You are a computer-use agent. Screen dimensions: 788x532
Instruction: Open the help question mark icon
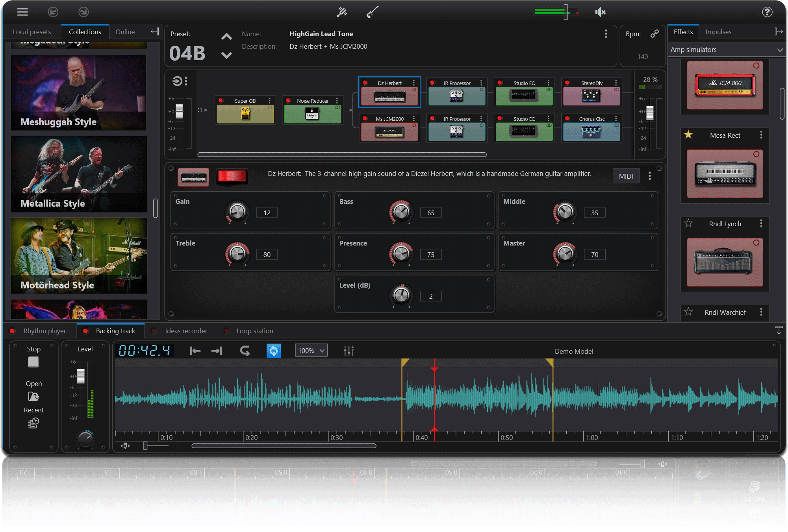click(x=767, y=12)
